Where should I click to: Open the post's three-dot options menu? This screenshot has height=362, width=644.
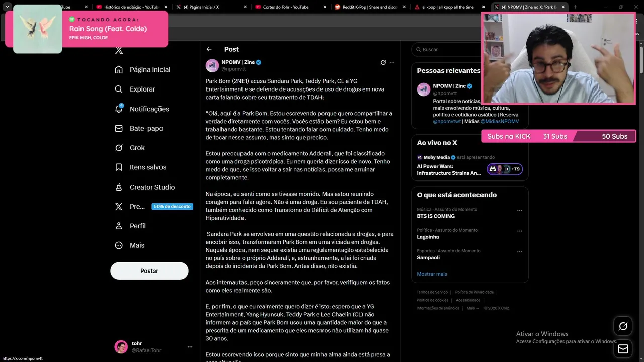click(x=392, y=63)
